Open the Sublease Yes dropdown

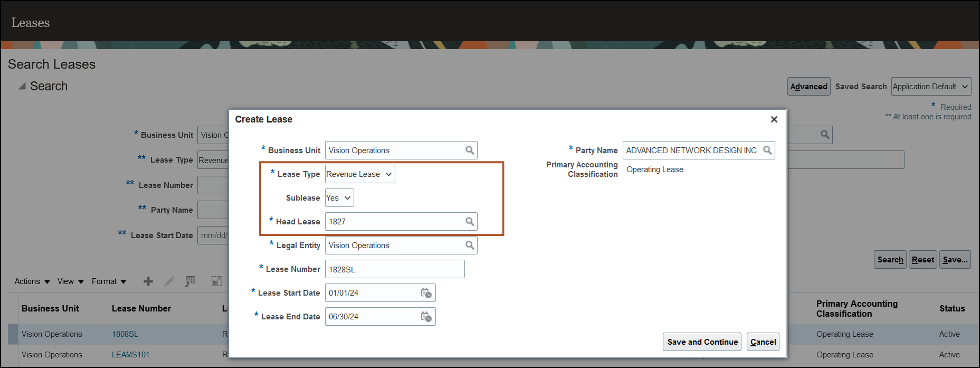pyautogui.click(x=339, y=198)
